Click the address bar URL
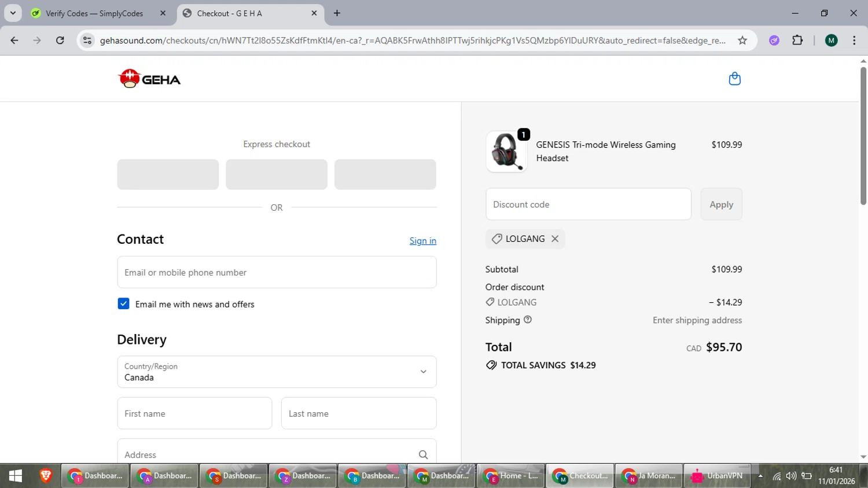868x488 pixels. 412,41
